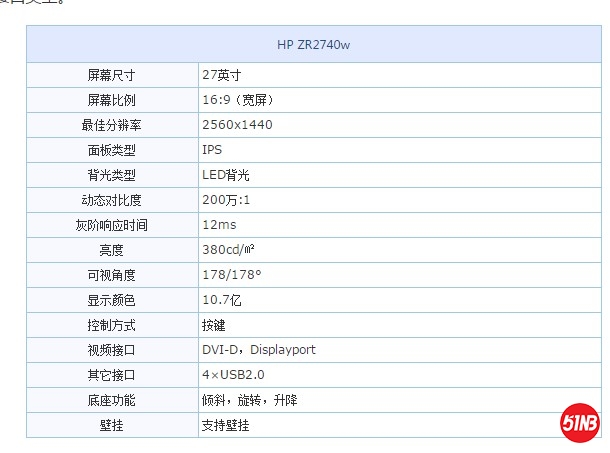Click the HP ZR2740w table header
Screen dimensions: 610x453
314,45
